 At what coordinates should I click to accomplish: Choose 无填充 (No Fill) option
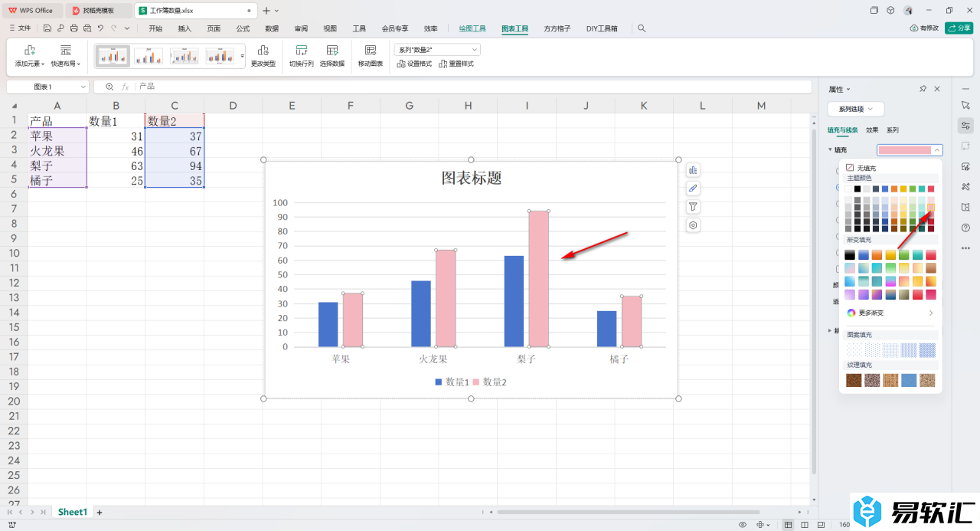point(861,168)
